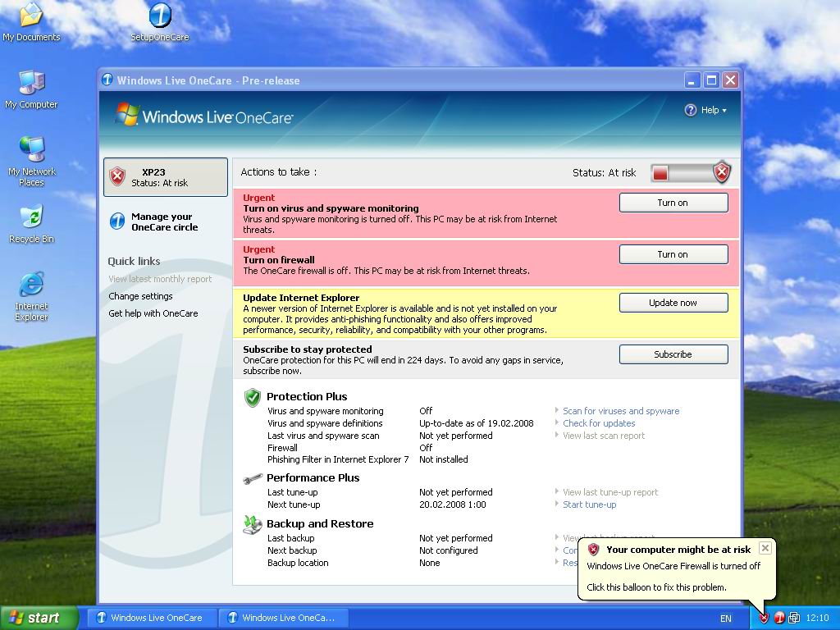
Task: Open the Windows Start menu
Action: point(39,618)
